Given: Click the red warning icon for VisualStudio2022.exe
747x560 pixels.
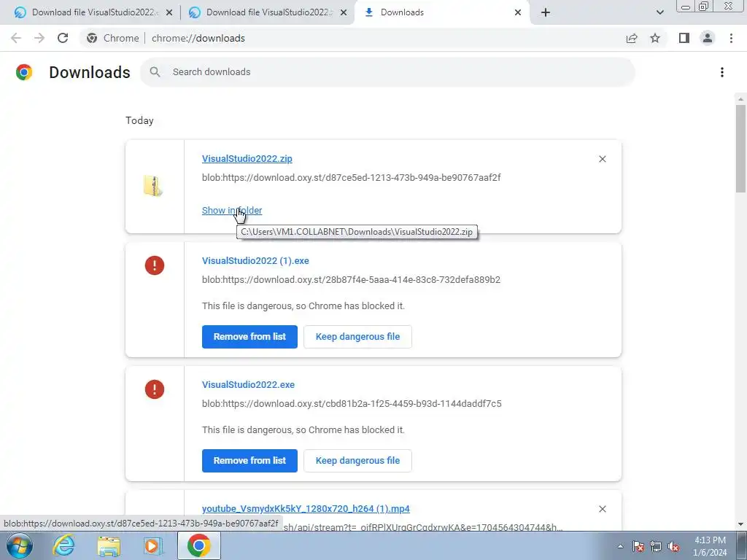Looking at the screenshot, I should pos(155,389).
